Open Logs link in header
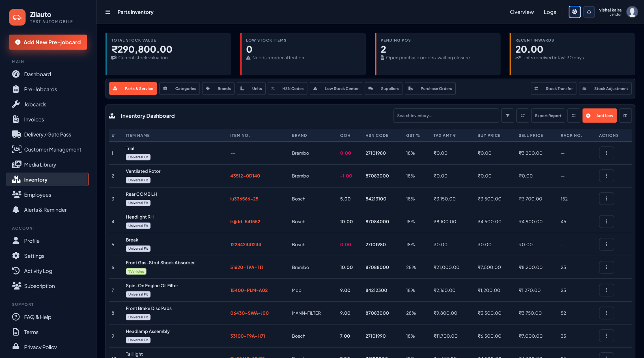Screen dimensions: 644x358 click(550, 12)
